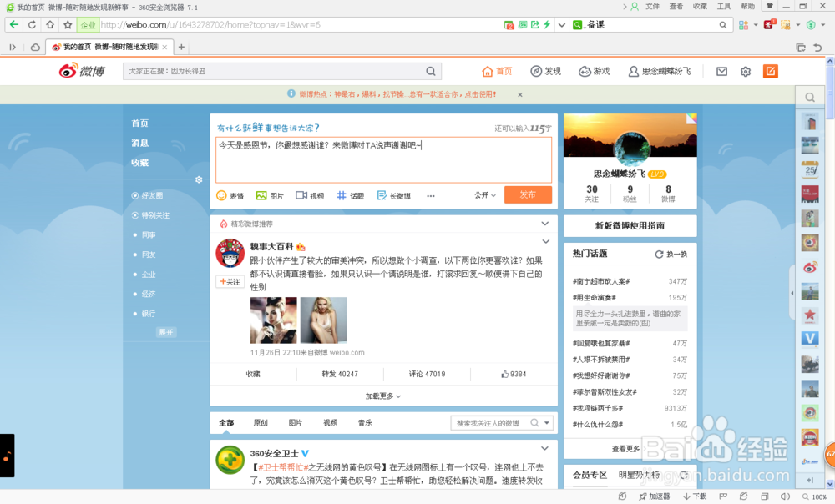Open the 工具 browser menu
This screenshot has height=504, width=835.
[x=724, y=7]
